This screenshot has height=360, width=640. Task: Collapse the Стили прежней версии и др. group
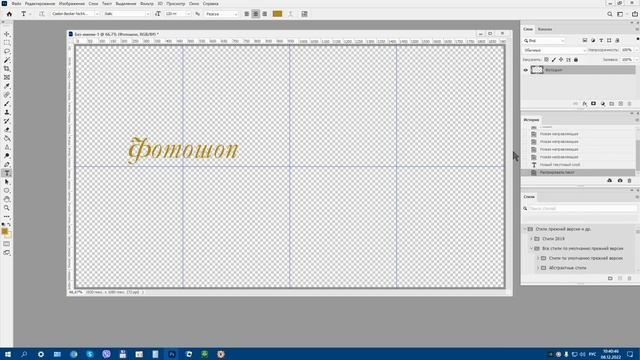tap(525, 229)
